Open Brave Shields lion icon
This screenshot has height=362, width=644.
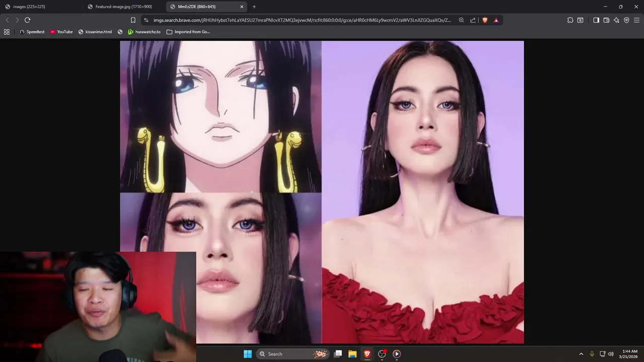coord(485,20)
